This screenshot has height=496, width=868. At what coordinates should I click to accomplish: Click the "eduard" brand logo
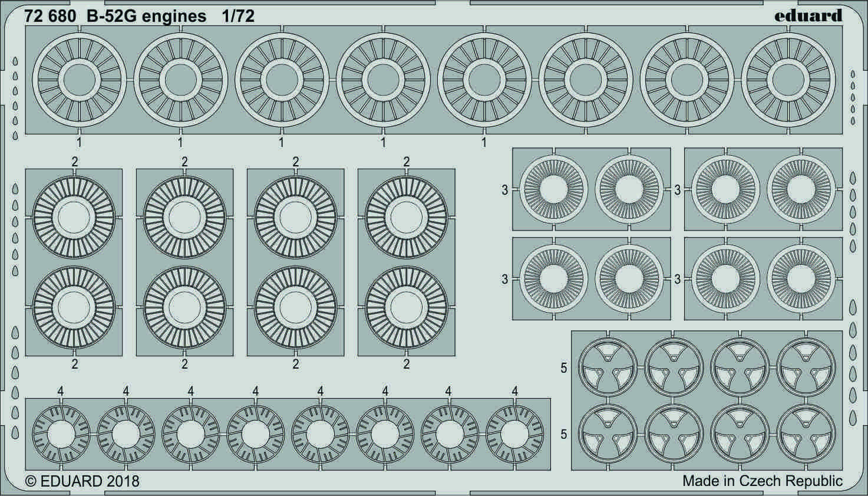coord(808,15)
